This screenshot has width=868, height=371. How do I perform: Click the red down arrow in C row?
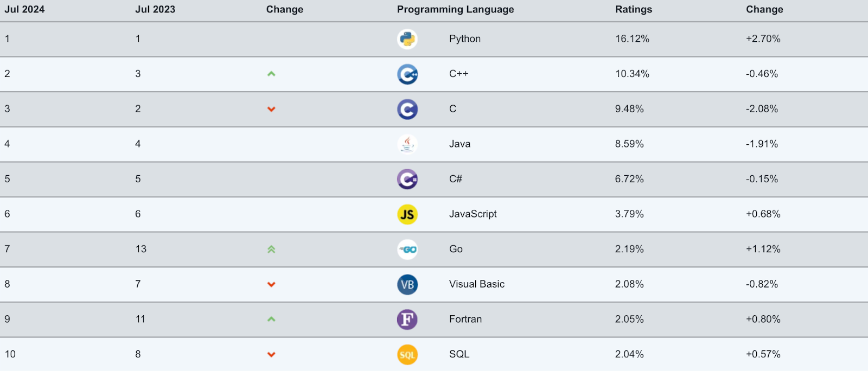pos(271,109)
